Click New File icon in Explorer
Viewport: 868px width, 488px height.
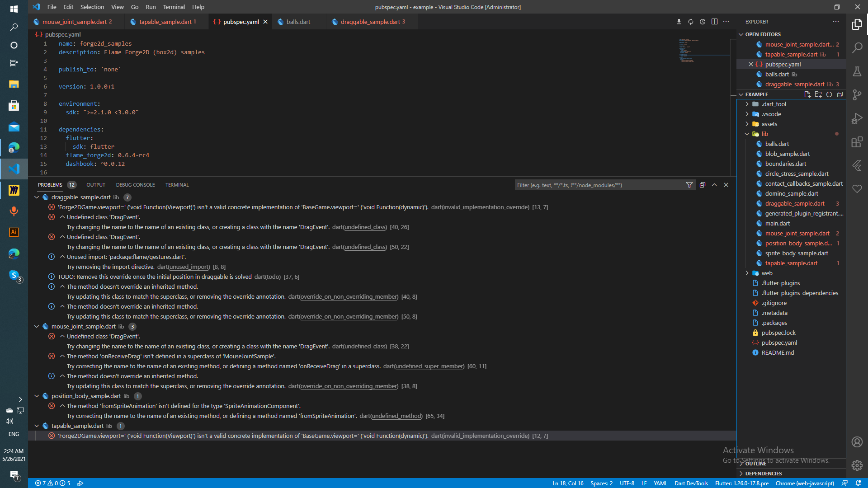807,94
